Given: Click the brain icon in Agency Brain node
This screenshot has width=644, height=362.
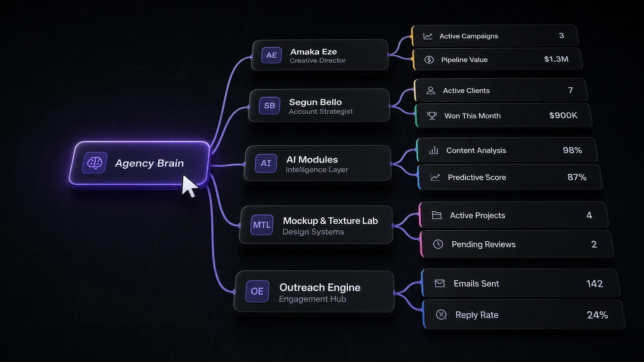Looking at the screenshot, I should (95, 163).
